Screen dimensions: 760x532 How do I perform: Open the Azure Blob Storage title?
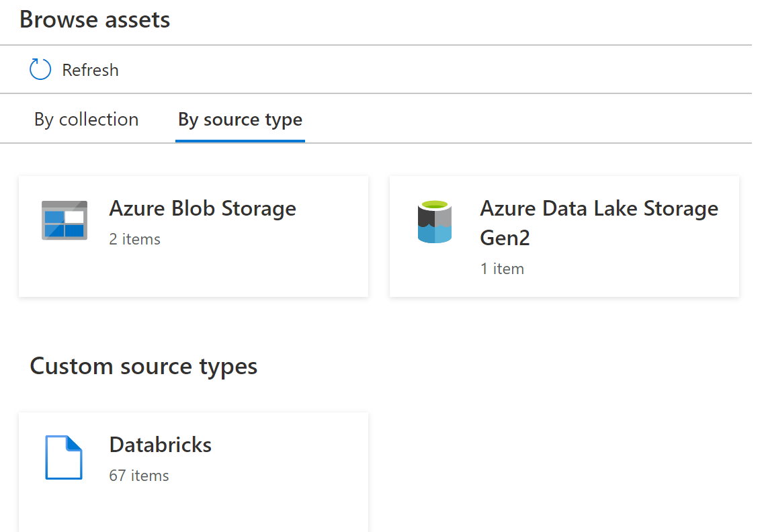coord(202,208)
